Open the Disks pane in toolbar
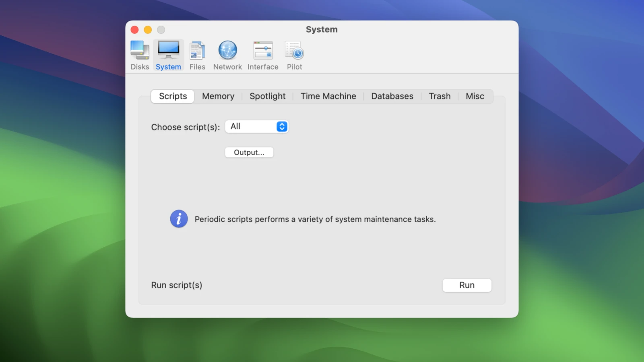This screenshot has height=362, width=644. 140,55
